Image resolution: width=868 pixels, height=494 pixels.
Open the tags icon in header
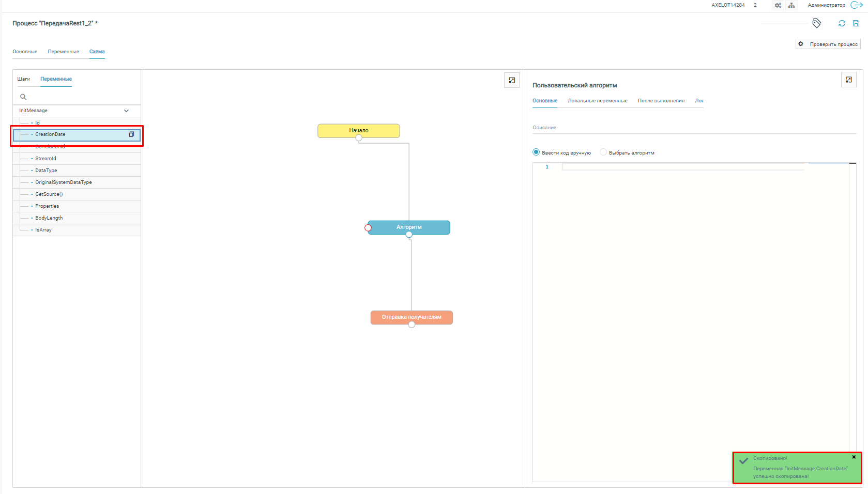817,23
